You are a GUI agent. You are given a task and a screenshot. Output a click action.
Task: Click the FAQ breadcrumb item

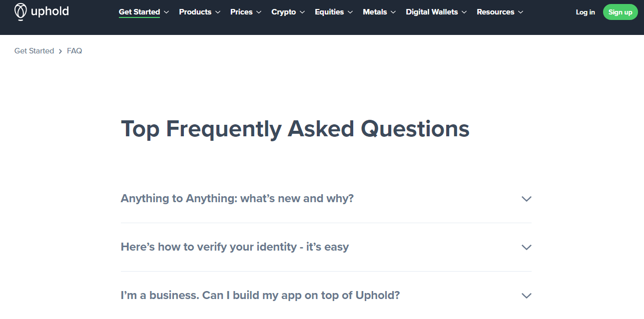[x=74, y=50]
